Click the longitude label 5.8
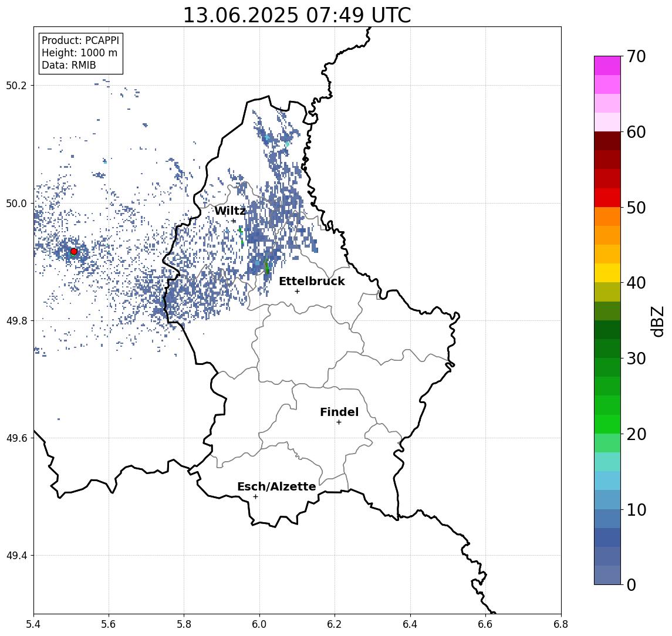The width and height of the screenshot is (672, 636). [184, 624]
